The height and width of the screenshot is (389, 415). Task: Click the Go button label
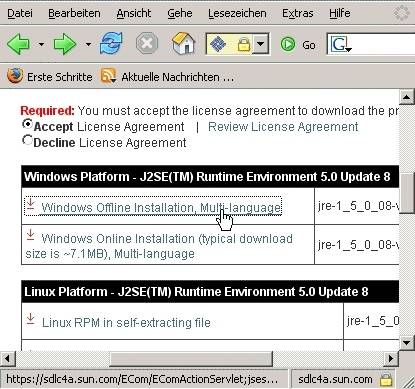[x=309, y=45]
